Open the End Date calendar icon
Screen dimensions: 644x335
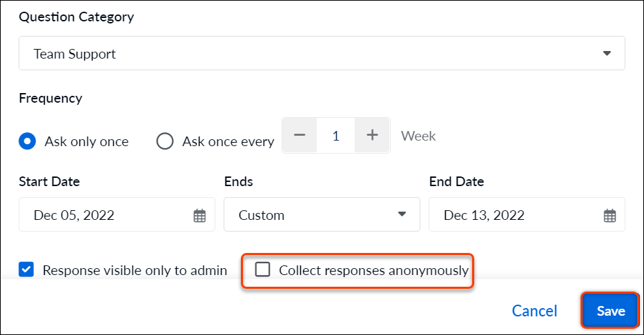click(x=609, y=215)
